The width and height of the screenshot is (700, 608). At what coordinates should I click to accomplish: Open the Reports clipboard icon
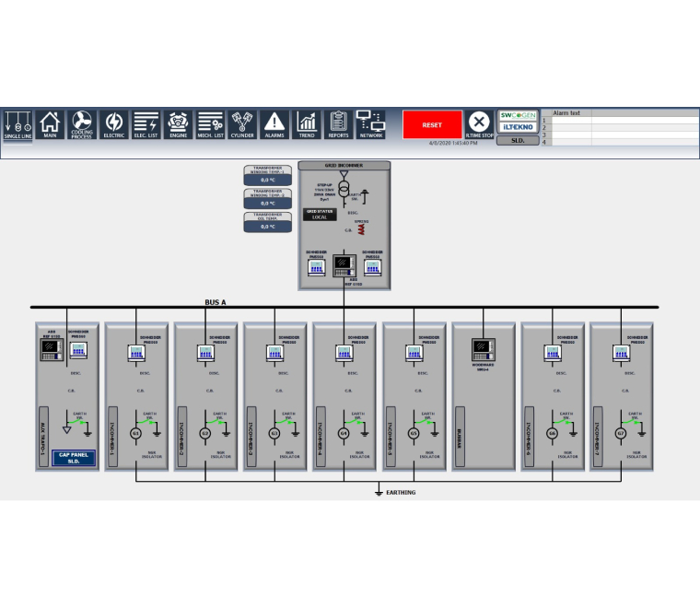click(x=338, y=123)
